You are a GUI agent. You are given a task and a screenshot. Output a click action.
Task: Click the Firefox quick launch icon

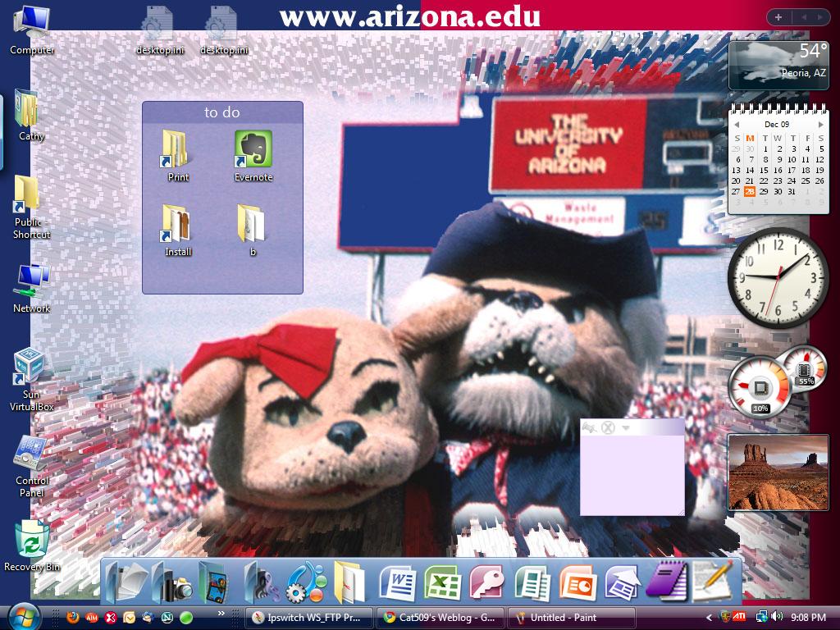73,617
